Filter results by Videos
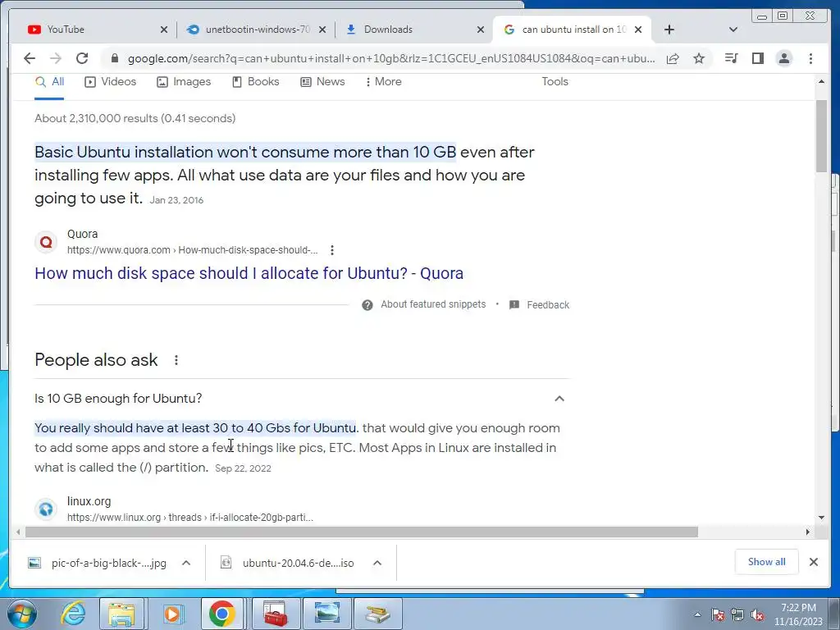Image resolution: width=840 pixels, height=630 pixels. pyautogui.click(x=111, y=82)
